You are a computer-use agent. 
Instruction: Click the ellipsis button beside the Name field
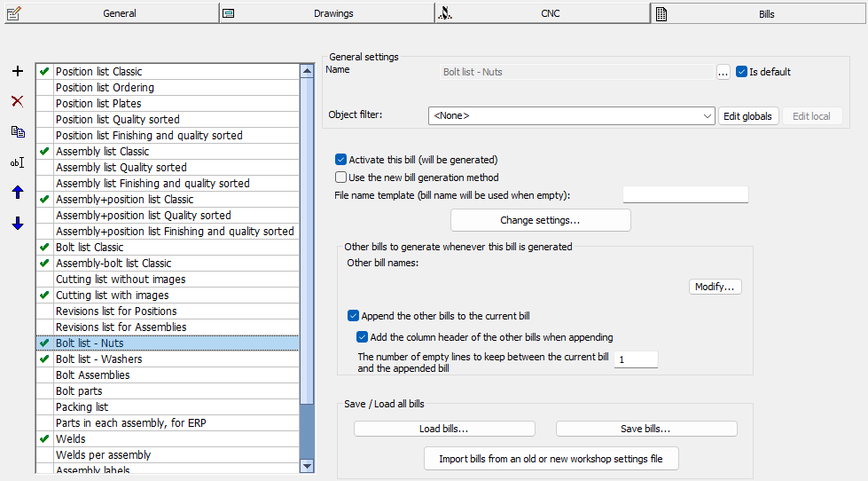pyautogui.click(x=723, y=72)
